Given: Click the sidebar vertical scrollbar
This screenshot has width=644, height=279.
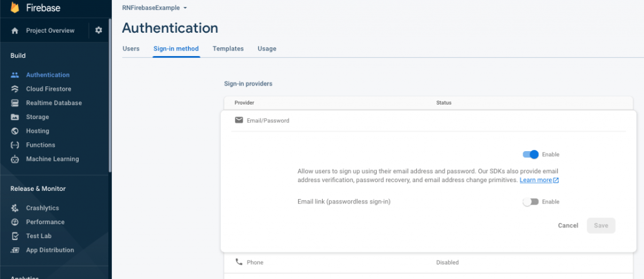Looking at the screenshot, I should coord(109,94).
